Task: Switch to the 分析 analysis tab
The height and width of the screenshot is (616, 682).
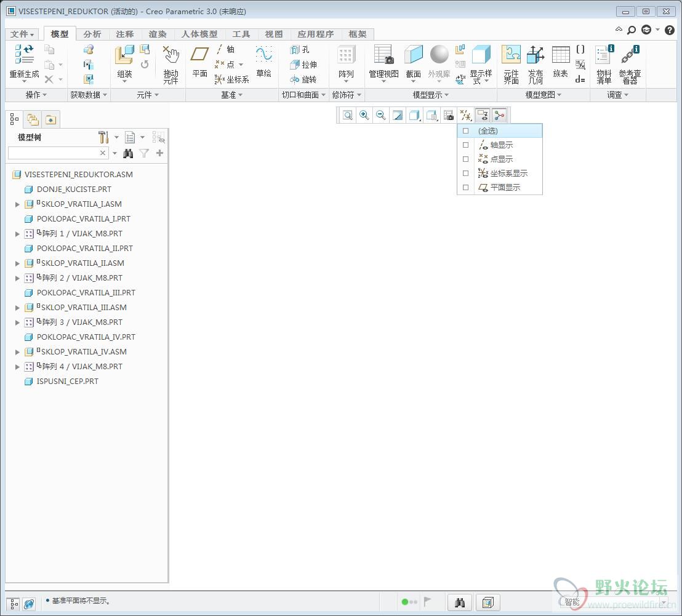Action: point(92,34)
